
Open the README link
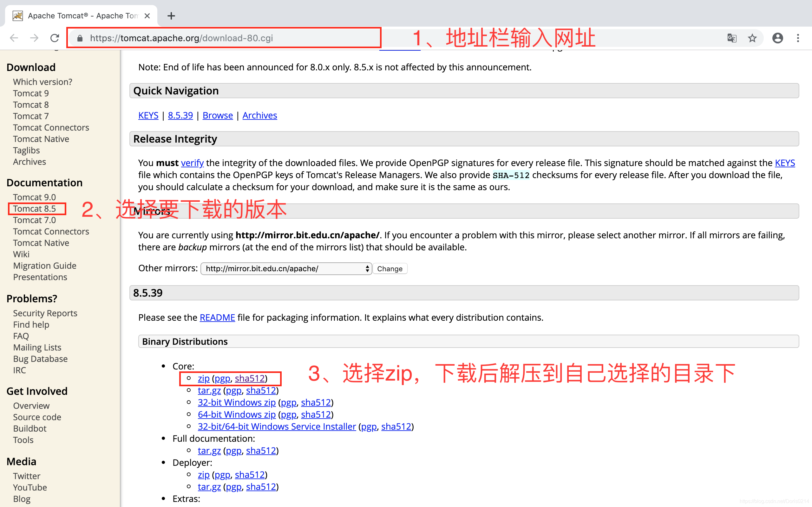coord(217,317)
